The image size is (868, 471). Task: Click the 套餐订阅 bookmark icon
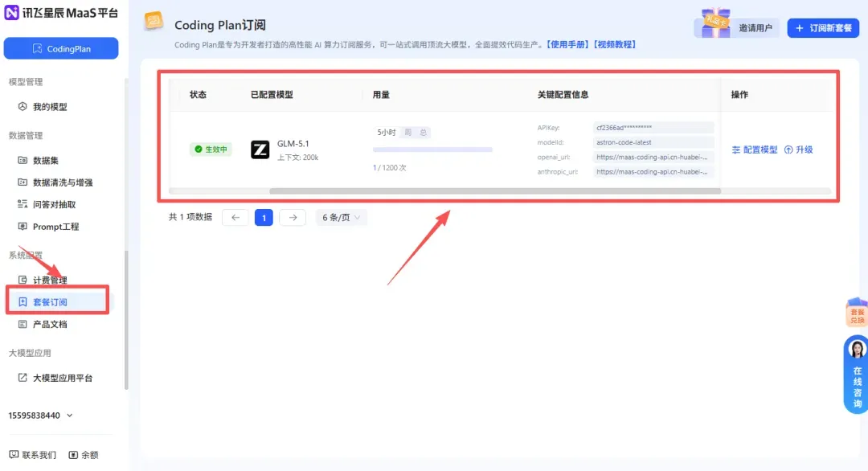tap(23, 301)
